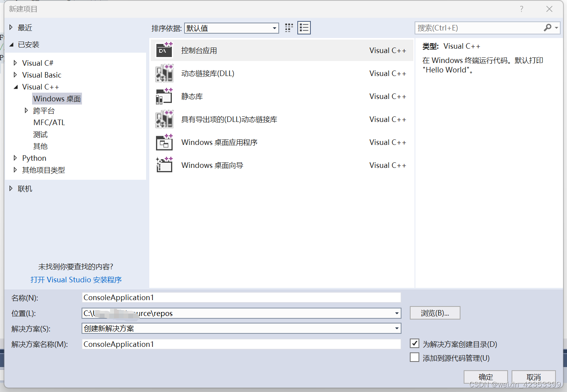Select 测试 tree item
The width and height of the screenshot is (567, 392).
pos(40,134)
